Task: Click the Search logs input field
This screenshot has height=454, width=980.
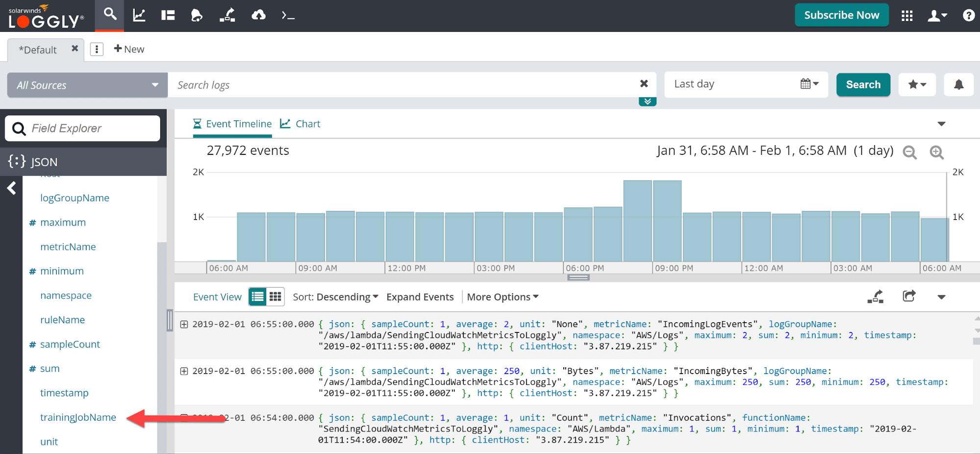Action: [402, 85]
